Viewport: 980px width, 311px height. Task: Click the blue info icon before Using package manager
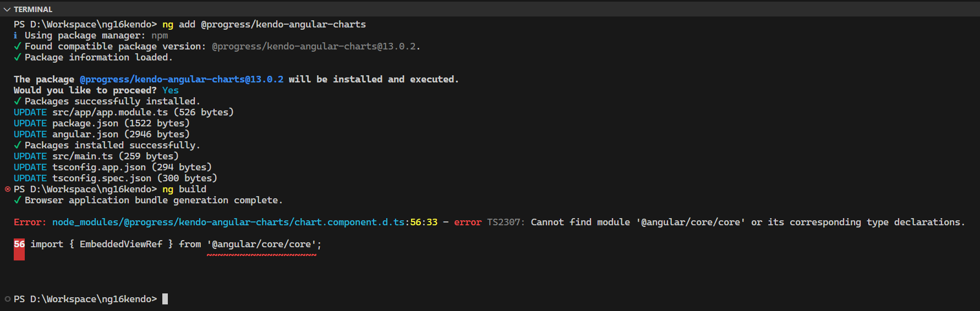click(x=15, y=35)
